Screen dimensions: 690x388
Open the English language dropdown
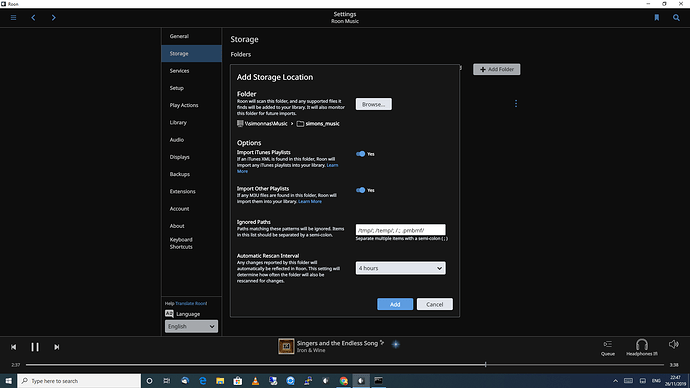(x=191, y=326)
